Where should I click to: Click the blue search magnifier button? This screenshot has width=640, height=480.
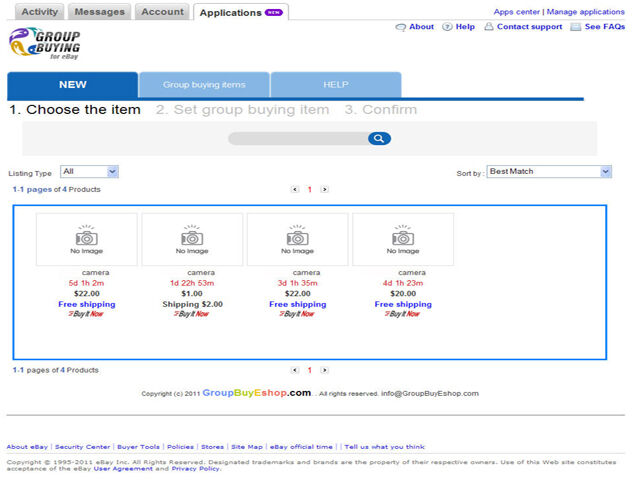(x=379, y=139)
